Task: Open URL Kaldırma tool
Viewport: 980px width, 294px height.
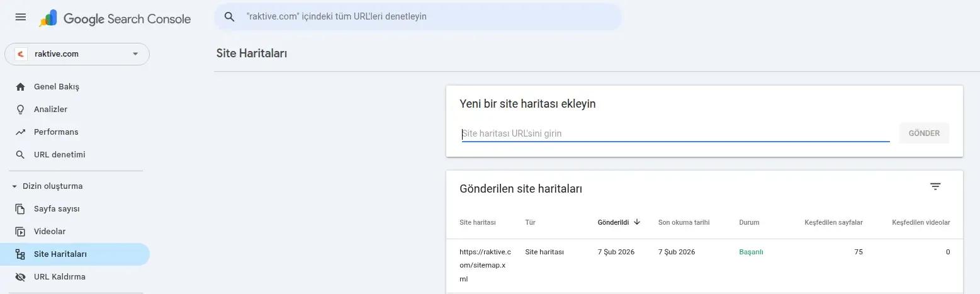Action: pos(76,277)
